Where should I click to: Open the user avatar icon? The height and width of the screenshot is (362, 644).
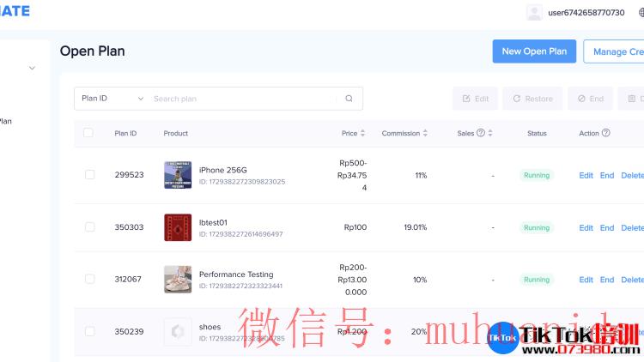pos(534,13)
